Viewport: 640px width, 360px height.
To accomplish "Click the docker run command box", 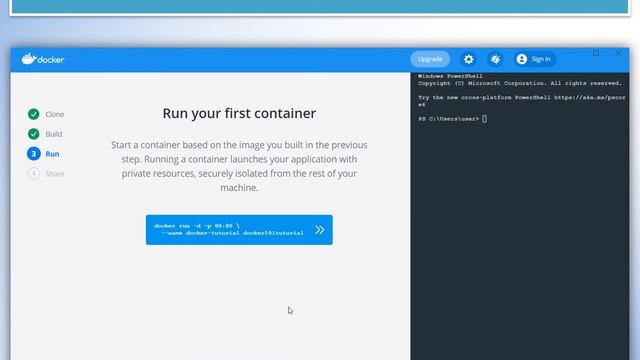I will [x=239, y=230].
